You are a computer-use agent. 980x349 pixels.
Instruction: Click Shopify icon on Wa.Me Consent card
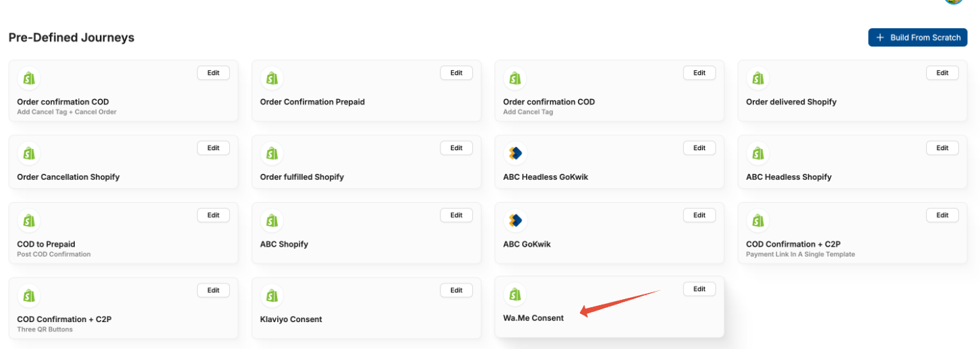[515, 294]
